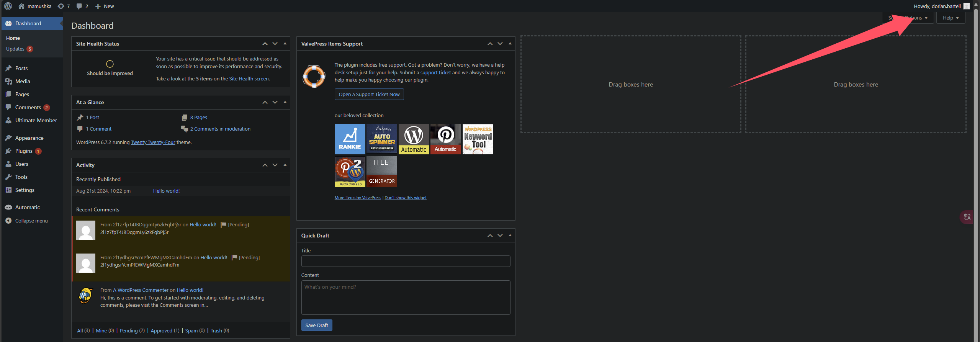Click the WordPress logo in admin bar
Viewport: 980px width, 342px height.
pyautogui.click(x=8, y=6)
